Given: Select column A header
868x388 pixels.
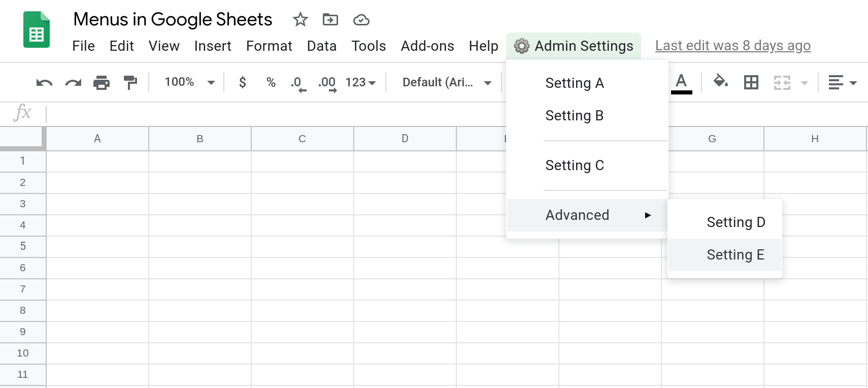Looking at the screenshot, I should point(97,139).
